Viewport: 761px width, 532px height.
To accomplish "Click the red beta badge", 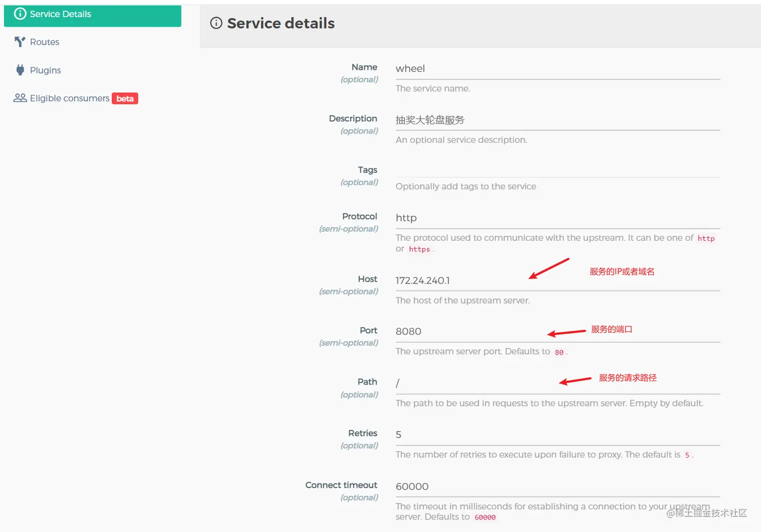I will tap(125, 99).
